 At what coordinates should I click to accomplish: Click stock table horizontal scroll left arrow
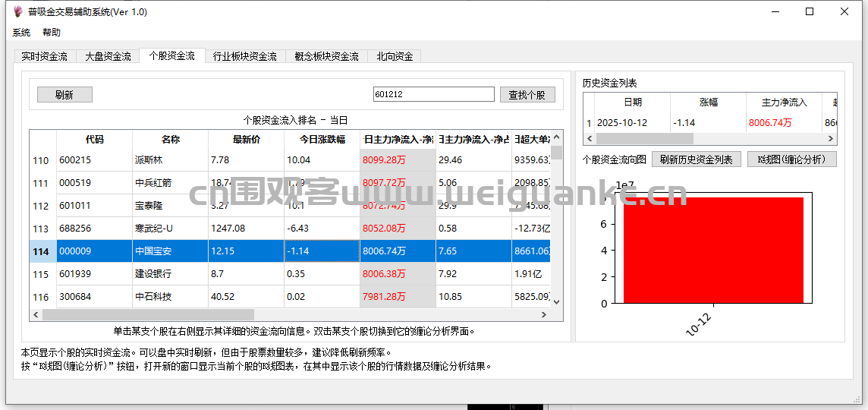36,314
